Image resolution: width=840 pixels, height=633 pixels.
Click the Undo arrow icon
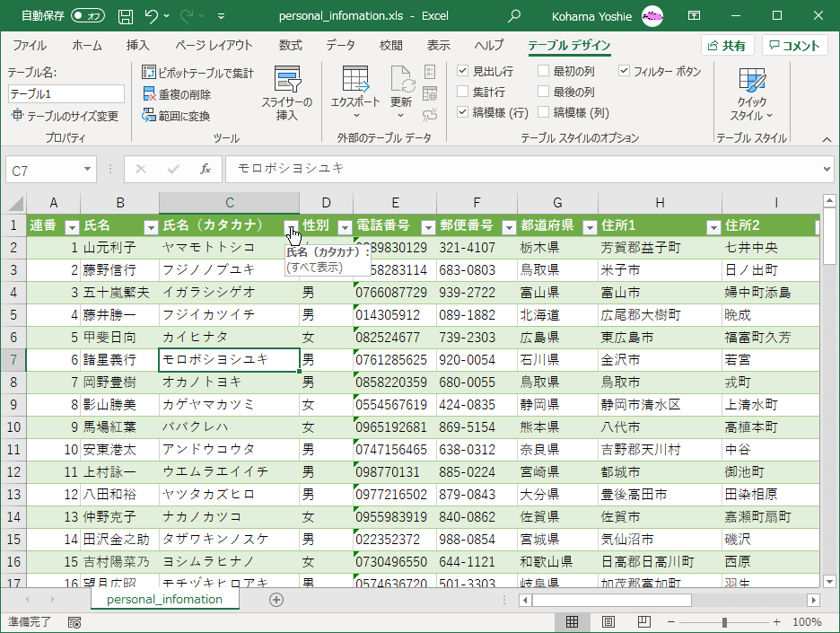point(152,16)
